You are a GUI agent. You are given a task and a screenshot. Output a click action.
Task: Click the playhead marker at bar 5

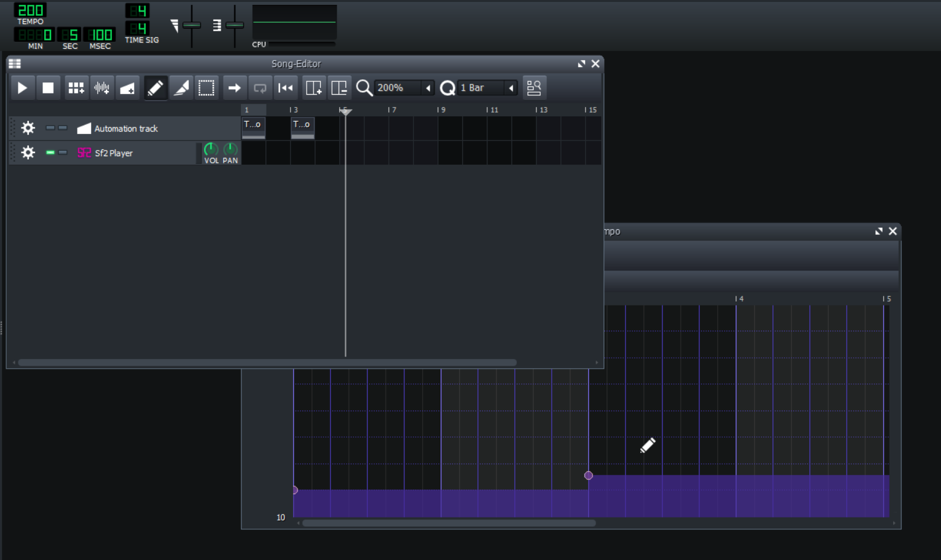[345, 111]
